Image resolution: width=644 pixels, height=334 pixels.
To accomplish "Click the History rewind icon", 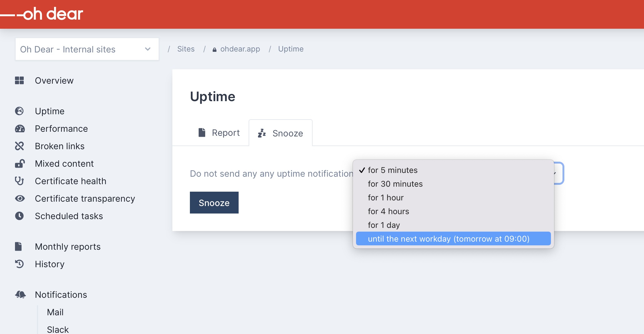I will (x=19, y=264).
